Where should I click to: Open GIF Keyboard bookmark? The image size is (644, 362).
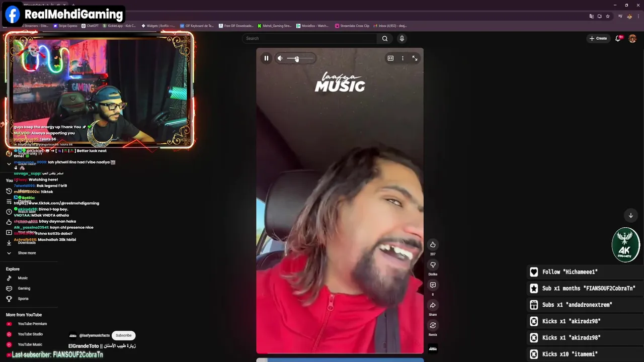(x=197, y=26)
